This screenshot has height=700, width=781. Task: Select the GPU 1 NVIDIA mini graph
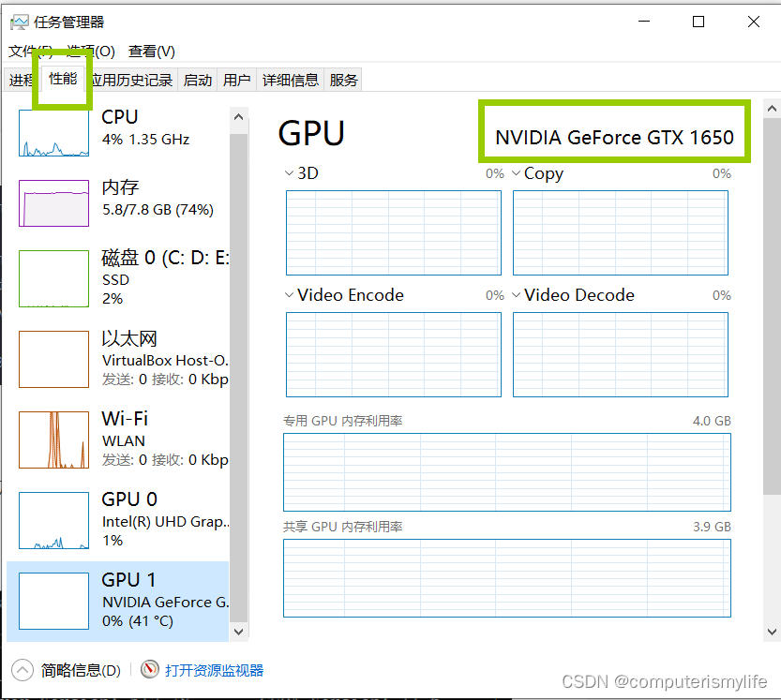pyautogui.click(x=53, y=601)
